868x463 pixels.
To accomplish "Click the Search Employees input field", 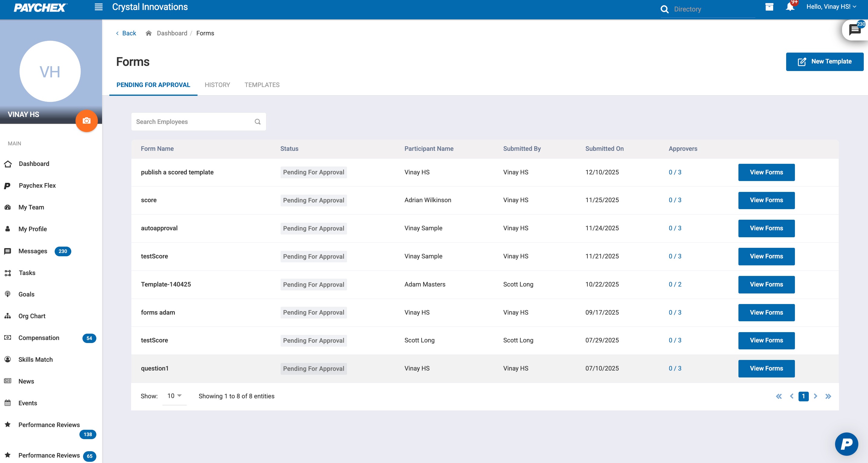I will [x=192, y=122].
